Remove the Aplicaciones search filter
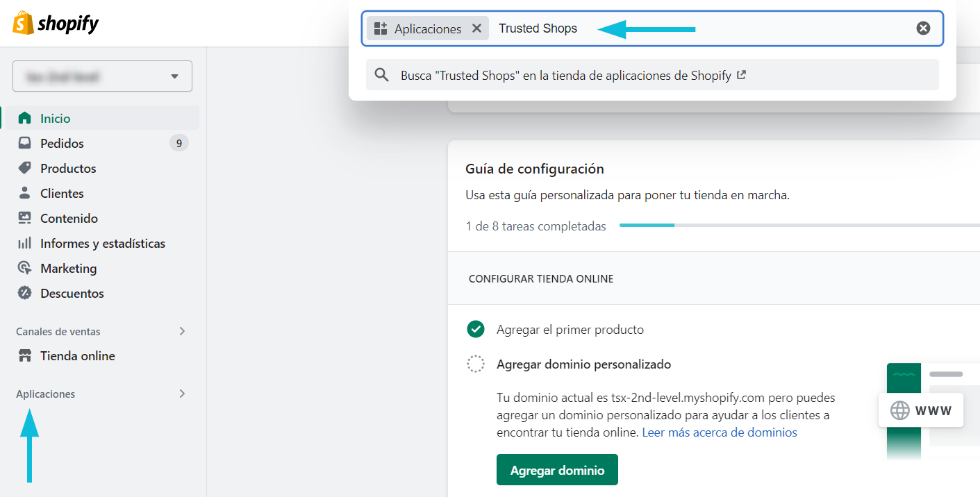Image resolution: width=980 pixels, height=497 pixels. (476, 28)
